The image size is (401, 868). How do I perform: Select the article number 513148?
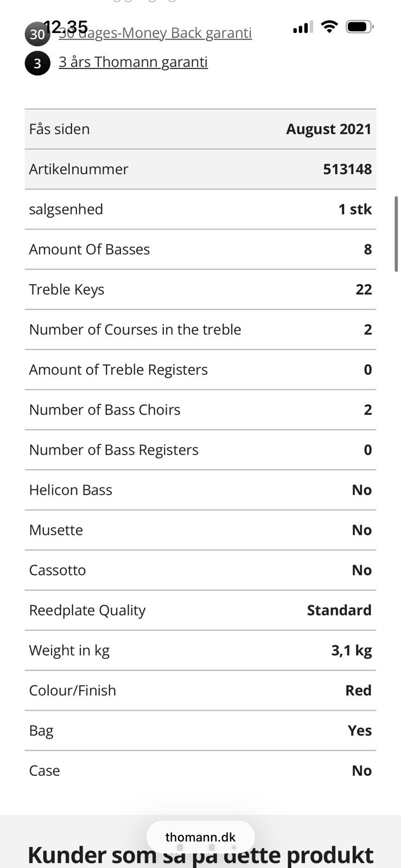tap(347, 169)
